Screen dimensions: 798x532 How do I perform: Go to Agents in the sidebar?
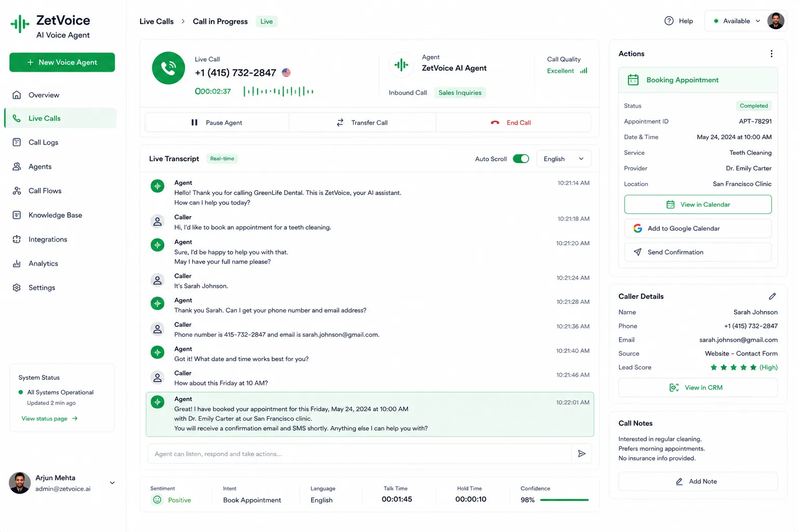60,167
